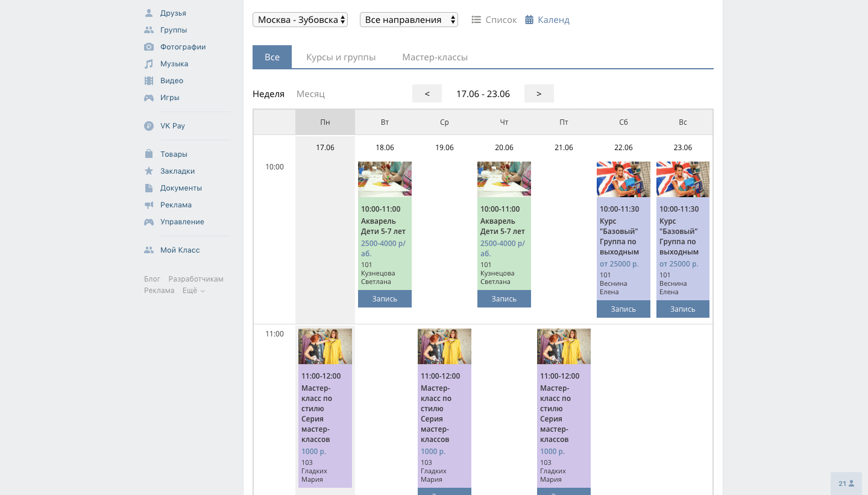Open the Games gamepad icon (Игры)
The width and height of the screenshot is (868, 495).
[149, 97]
